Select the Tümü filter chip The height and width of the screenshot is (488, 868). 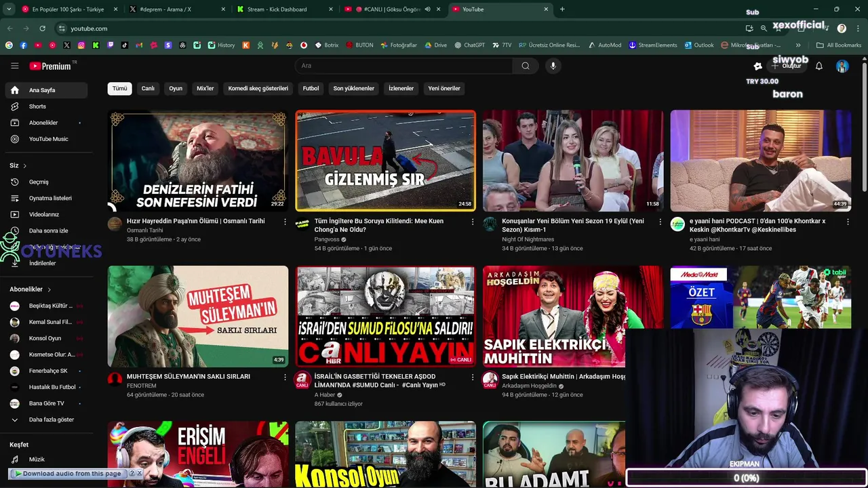tap(119, 88)
